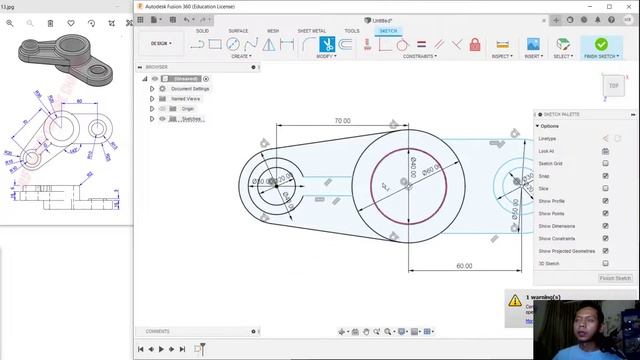Open the DESIGN workspace dropdown
640x360 pixels.
[161, 43]
